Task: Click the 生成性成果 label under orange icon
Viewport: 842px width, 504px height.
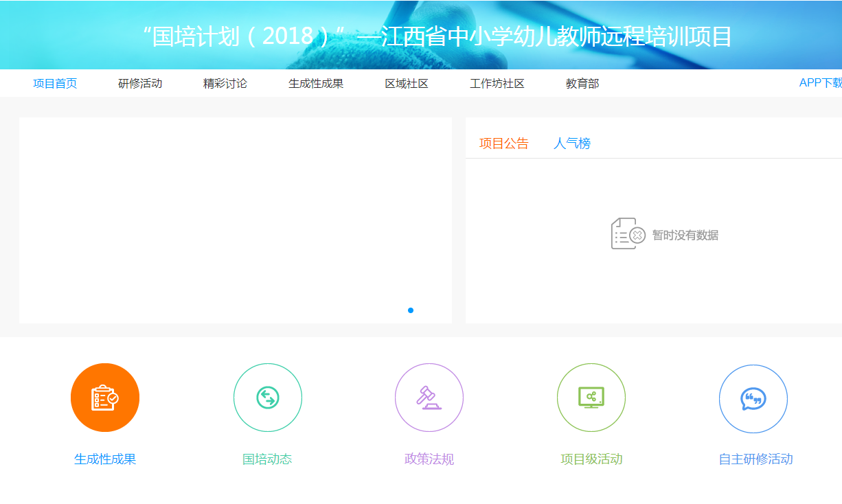Action: [x=105, y=459]
